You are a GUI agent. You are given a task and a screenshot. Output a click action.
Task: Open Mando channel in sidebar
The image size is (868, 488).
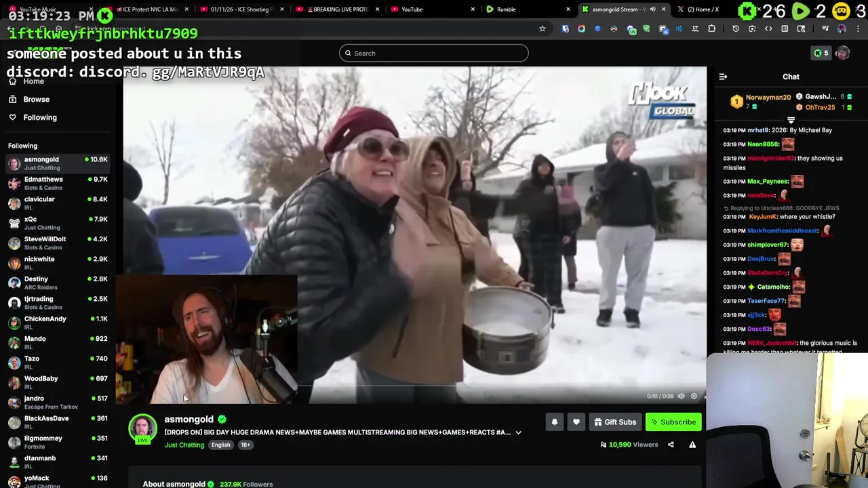58,342
